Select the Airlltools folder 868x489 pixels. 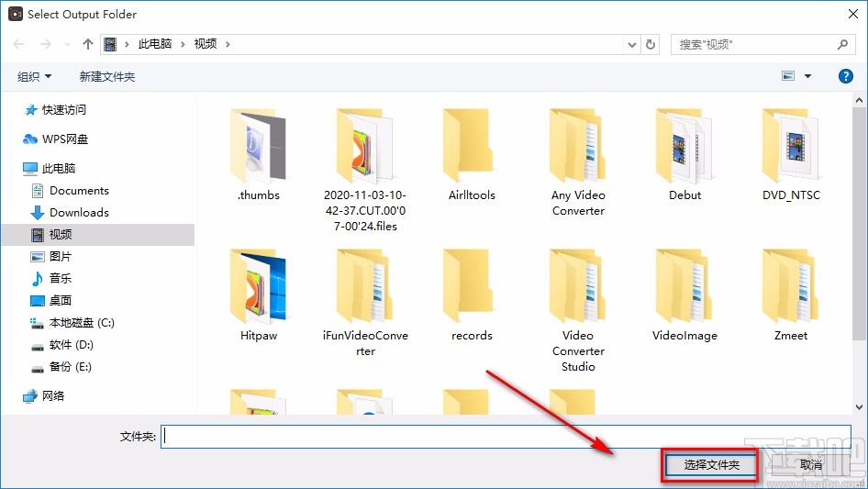point(471,154)
